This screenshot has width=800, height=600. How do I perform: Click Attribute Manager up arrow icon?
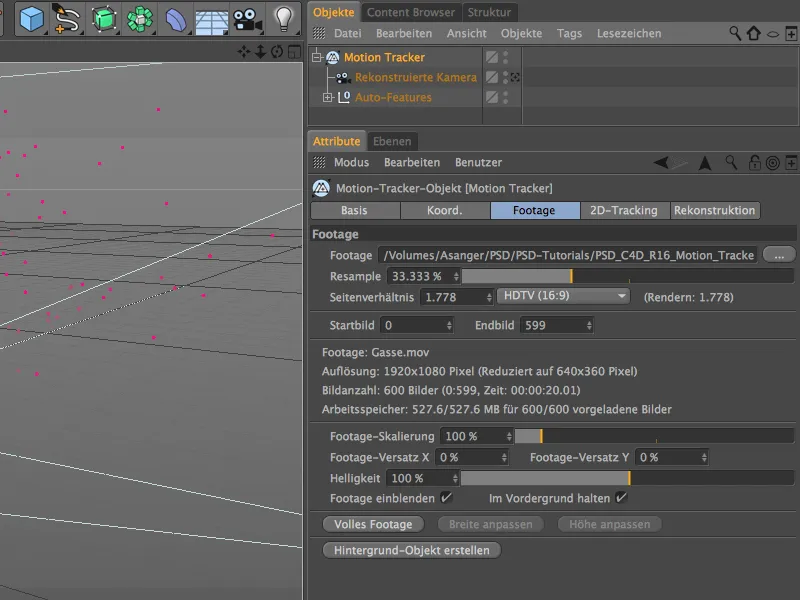705,163
